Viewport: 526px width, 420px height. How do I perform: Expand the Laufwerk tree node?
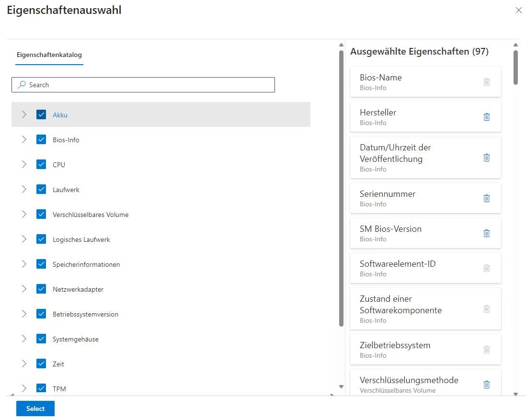tap(24, 189)
